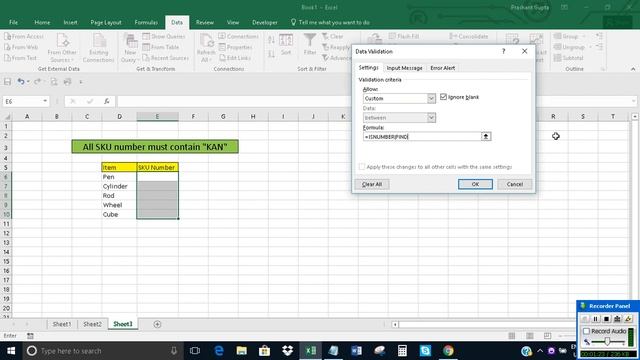Open Calculator from the taskbar
The height and width of the screenshot is (360, 640).
click(x=402, y=351)
